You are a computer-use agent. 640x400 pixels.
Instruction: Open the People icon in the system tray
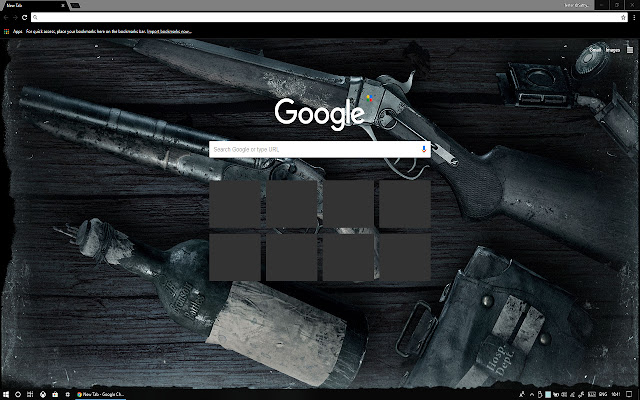coord(522,394)
